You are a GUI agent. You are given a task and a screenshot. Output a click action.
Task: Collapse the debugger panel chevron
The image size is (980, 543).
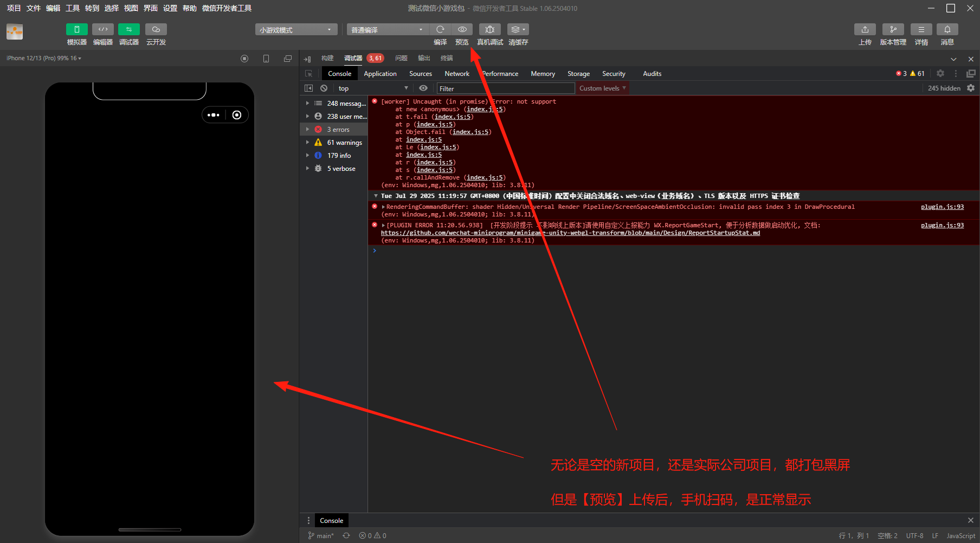(953, 59)
